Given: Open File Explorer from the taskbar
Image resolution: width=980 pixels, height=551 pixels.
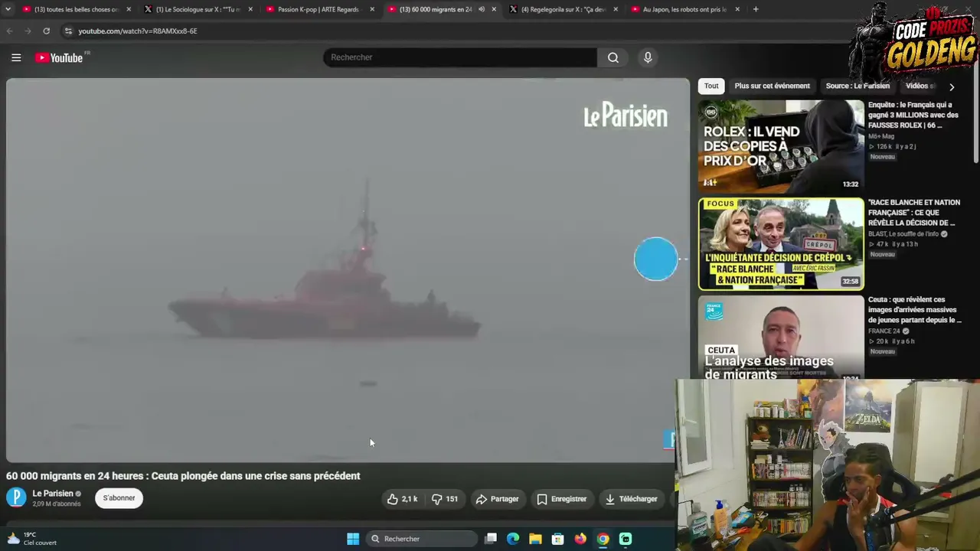Looking at the screenshot, I should (x=535, y=539).
